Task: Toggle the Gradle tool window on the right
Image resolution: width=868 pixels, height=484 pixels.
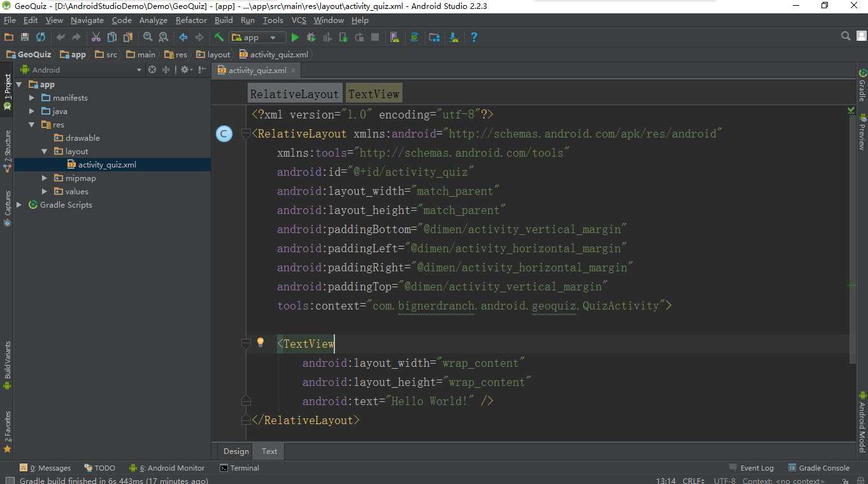Action: click(862, 86)
